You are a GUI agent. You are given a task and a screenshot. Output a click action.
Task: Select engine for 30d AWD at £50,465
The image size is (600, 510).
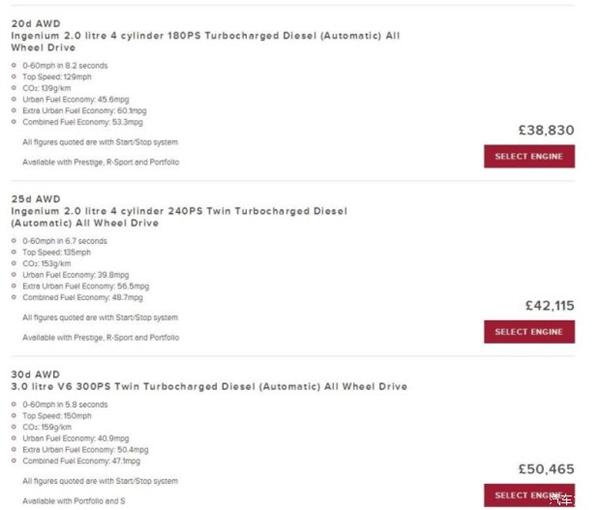[529, 495]
